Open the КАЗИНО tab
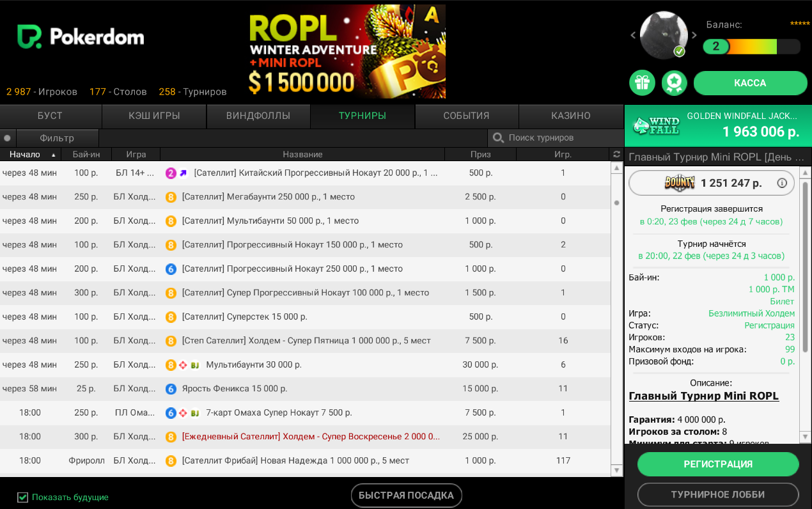Viewport: 812px width, 509px height. point(571,116)
